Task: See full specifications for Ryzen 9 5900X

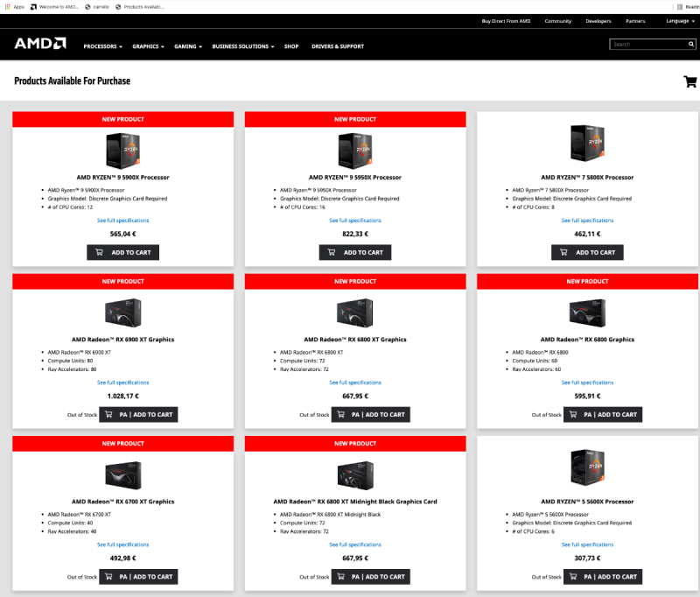Action: (122, 220)
